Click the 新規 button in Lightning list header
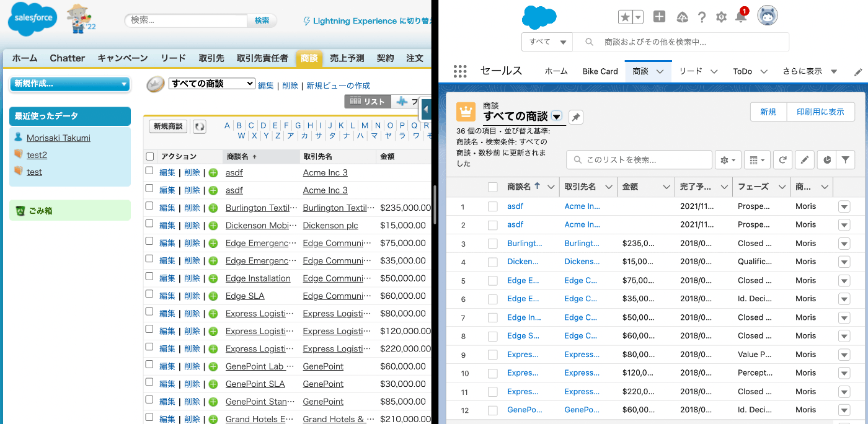 tap(768, 112)
